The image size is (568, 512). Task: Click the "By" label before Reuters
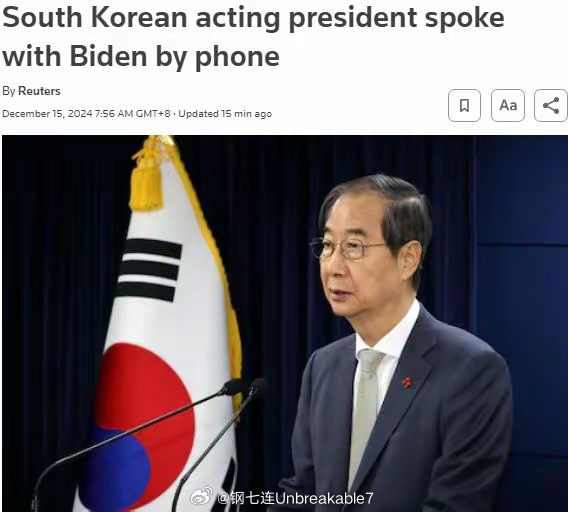(8, 91)
